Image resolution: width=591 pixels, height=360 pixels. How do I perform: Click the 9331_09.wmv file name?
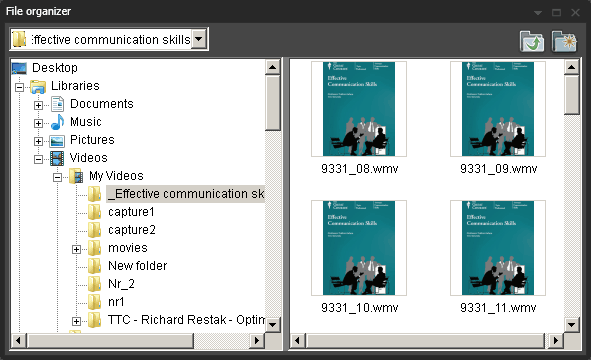(499, 169)
